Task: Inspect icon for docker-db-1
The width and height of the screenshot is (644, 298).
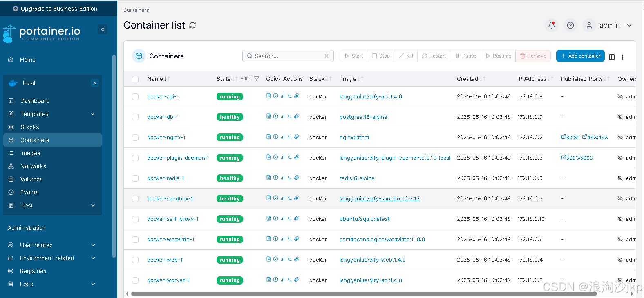Action: [x=276, y=116]
